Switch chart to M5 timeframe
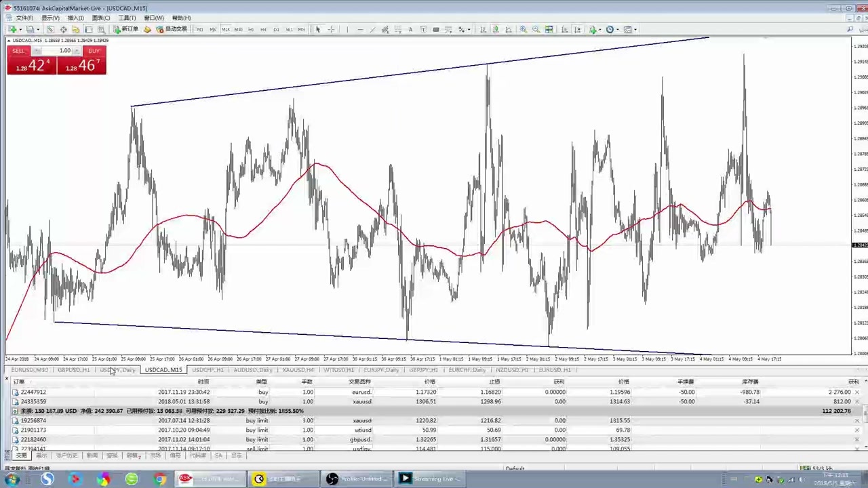The image size is (868, 488). coord(213,29)
